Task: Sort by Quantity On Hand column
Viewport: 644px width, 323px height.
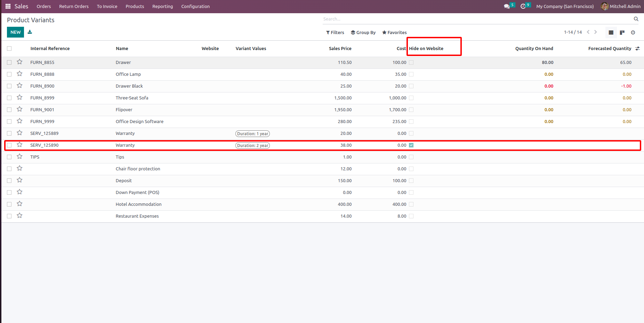Action: (x=534, y=49)
